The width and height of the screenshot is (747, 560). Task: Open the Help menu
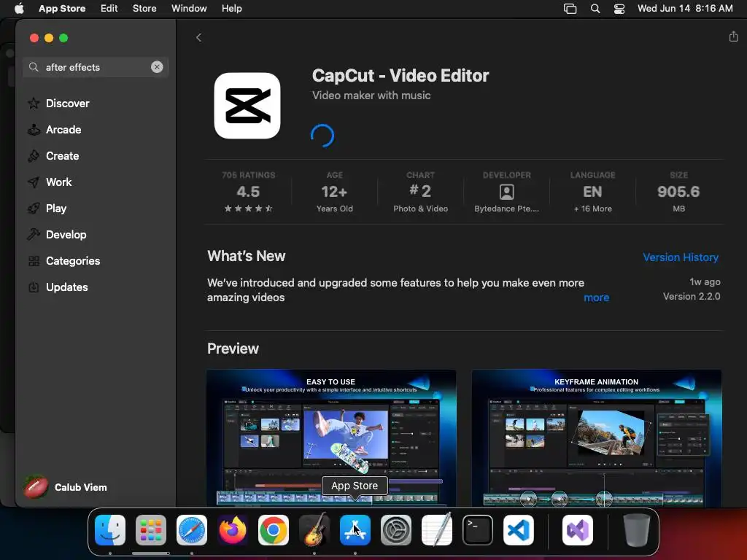[231, 8]
